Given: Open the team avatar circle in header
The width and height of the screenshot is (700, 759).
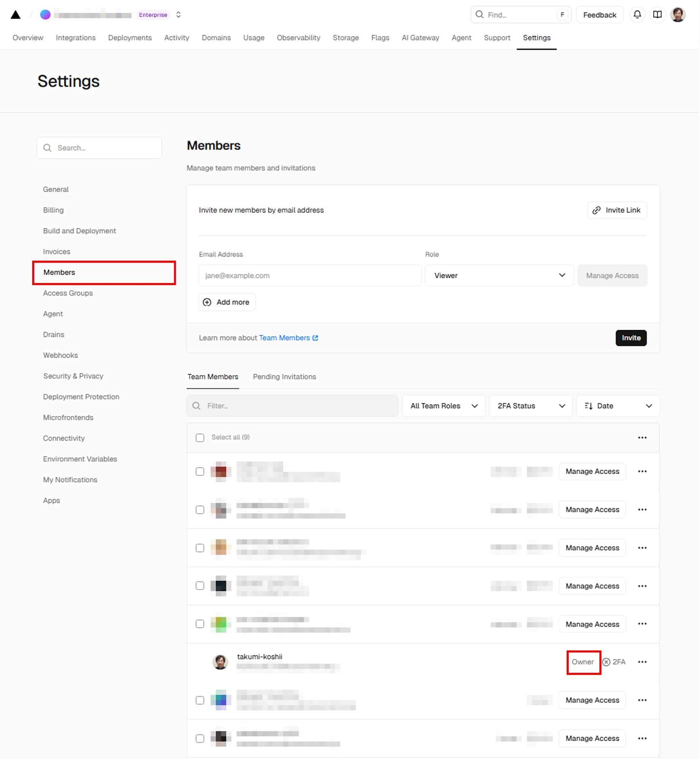Looking at the screenshot, I should click(x=45, y=15).
